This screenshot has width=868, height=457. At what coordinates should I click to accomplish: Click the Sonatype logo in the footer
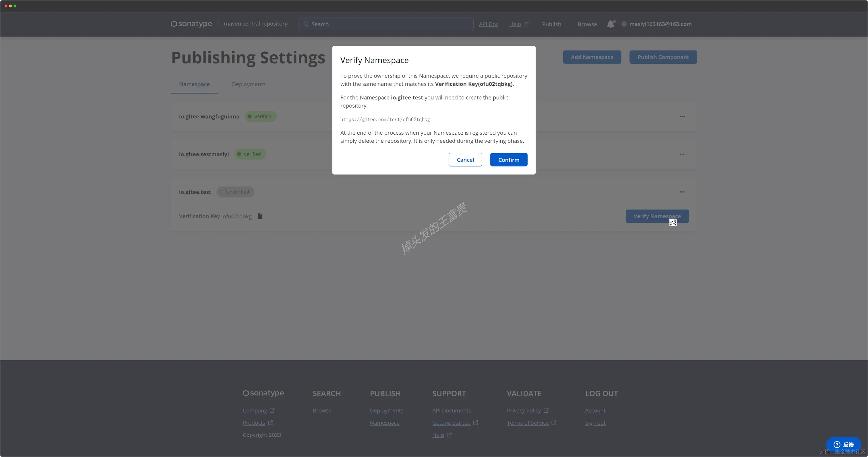click(263, 393)
